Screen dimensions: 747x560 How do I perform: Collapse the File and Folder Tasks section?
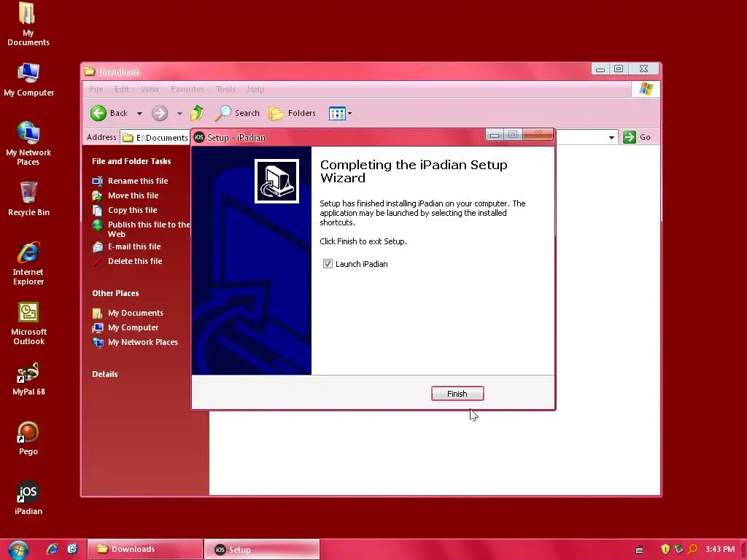pyautogui.click(x=131, y=161)
